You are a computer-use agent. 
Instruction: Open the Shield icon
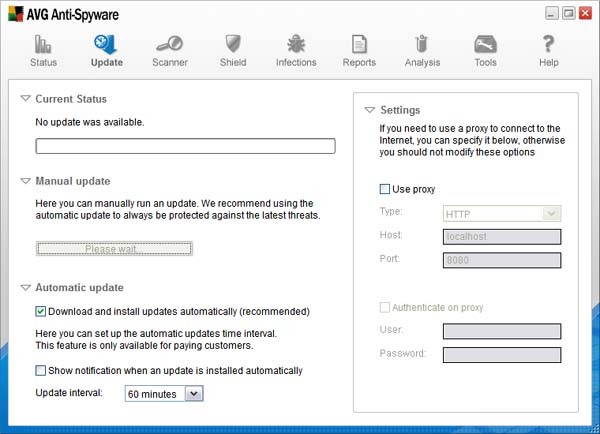tap(233, 44)
